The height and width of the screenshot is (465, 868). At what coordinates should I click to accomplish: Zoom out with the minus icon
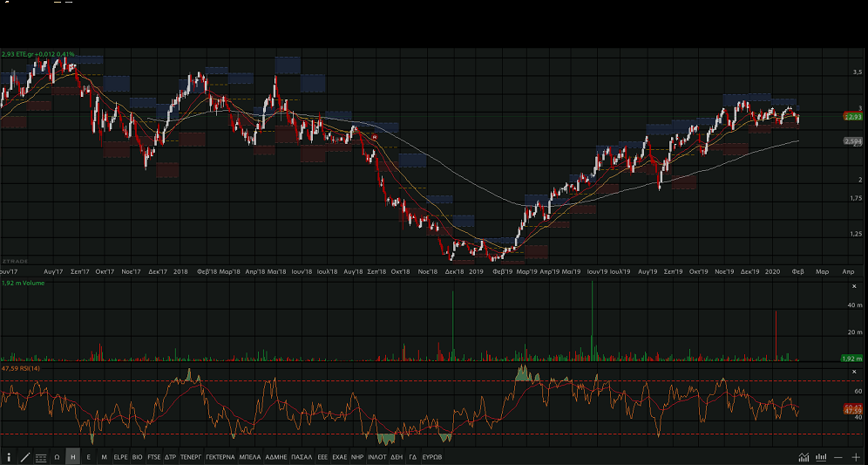pos(838,457)
